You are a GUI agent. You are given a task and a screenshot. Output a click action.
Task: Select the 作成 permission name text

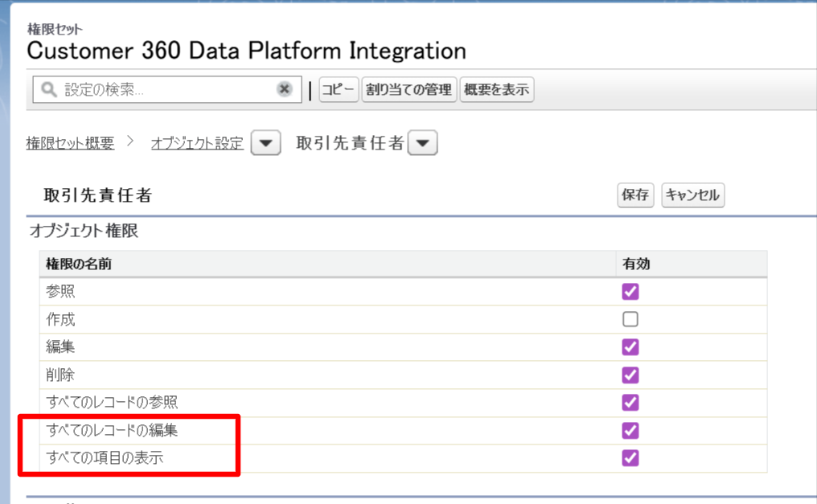[60, 319]
